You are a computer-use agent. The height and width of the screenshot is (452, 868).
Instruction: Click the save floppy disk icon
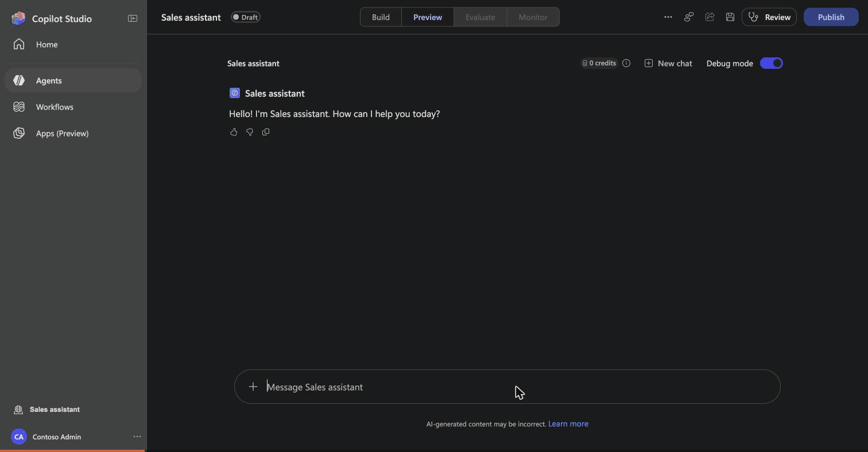tap(730, 17)
